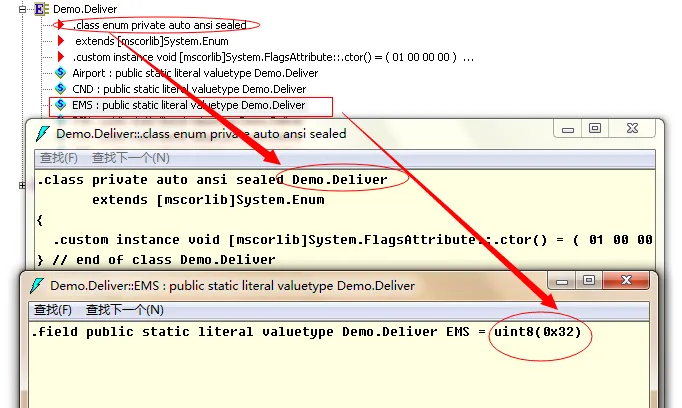This screenshot has height=408, width=682.
Task: Click the EMS window title text
Action: (x=232, y=286)
